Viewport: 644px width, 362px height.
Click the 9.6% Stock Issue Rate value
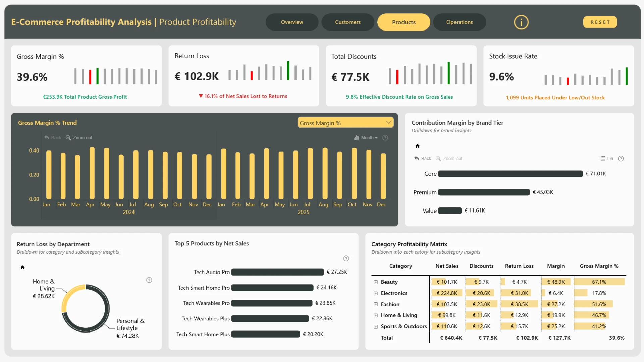click(501, 77)
